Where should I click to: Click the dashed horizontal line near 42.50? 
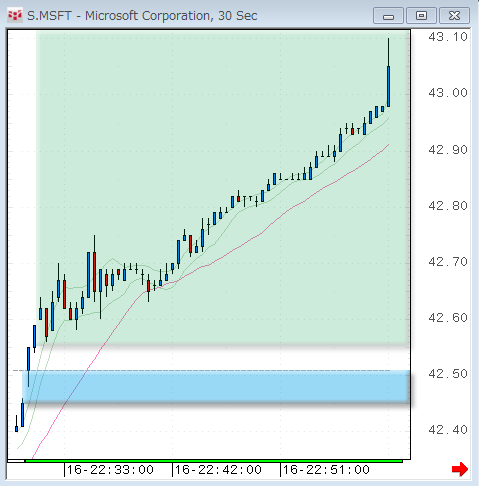201,370
